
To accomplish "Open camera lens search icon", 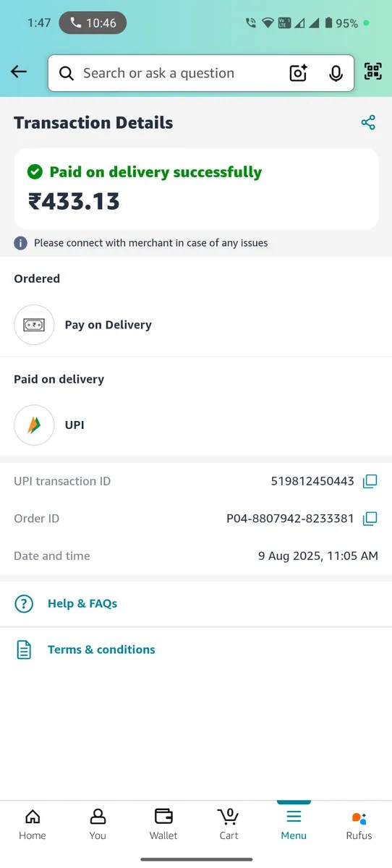I will 298,73.
